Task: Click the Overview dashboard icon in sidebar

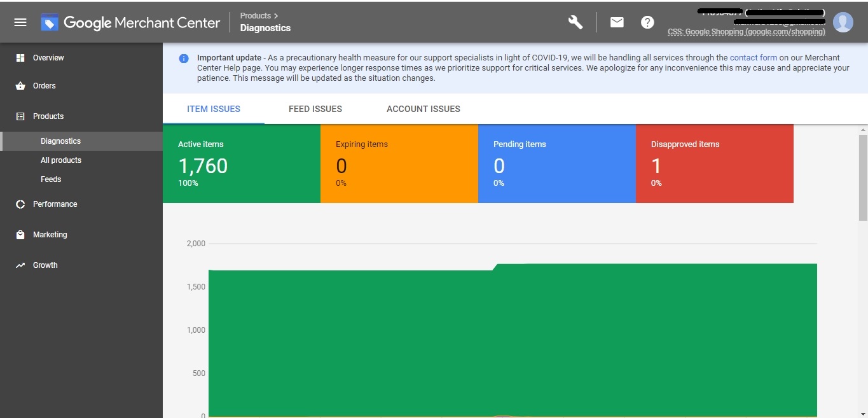Action: 20,58
